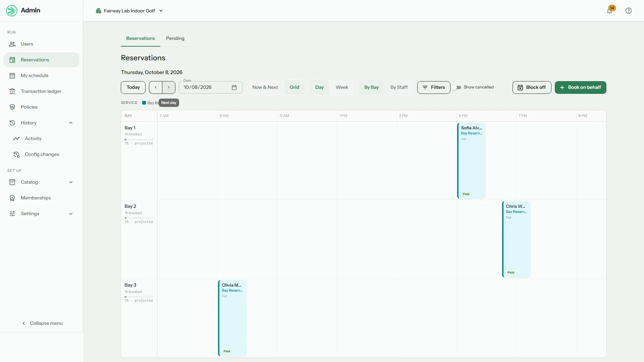
Task: Expand the Settings section chevron
Action: pyautogui.click(x=71, y=214)
